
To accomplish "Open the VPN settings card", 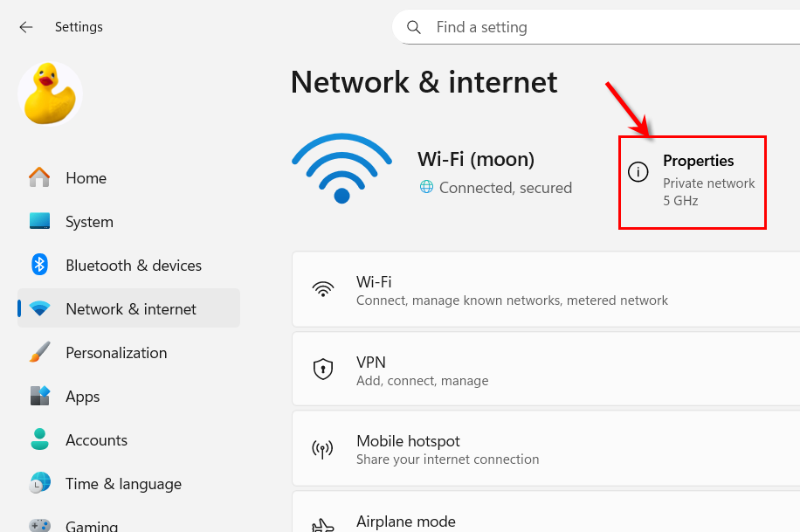I will 546,370.
